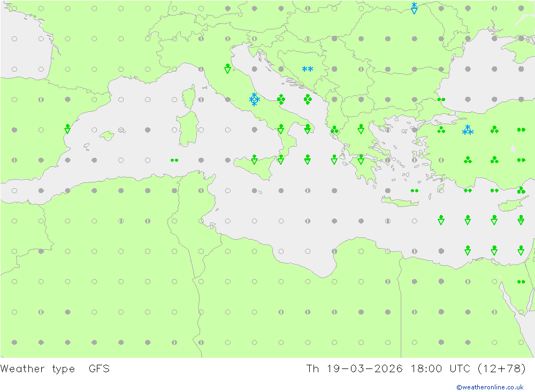Select the two green dots south of Sardinia
The width and height of the screenshot is (535, 392).
pyautogui.click(x=174, y=160)
